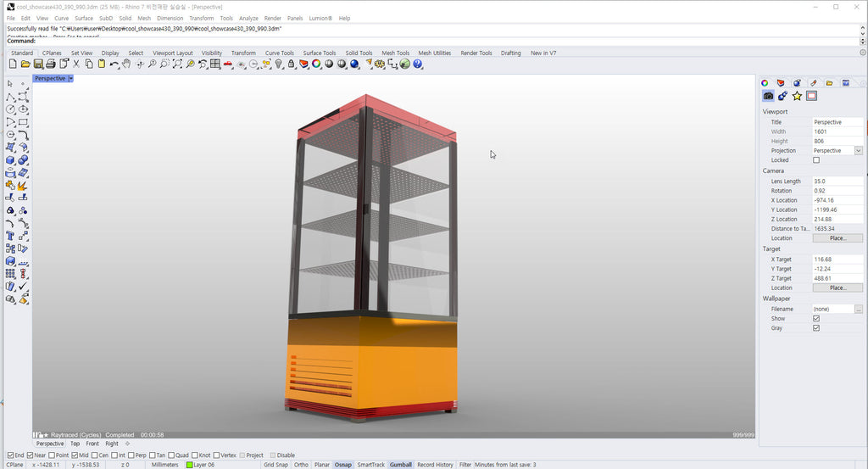Click the Lens Length input field

click(837, 181)
